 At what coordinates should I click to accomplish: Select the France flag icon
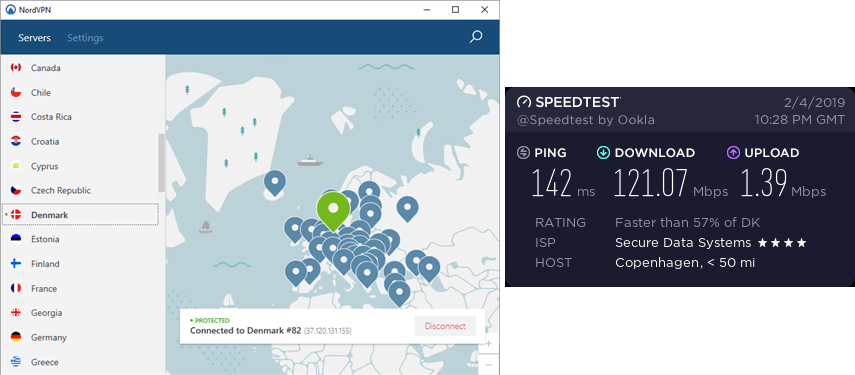coord(16,288)
